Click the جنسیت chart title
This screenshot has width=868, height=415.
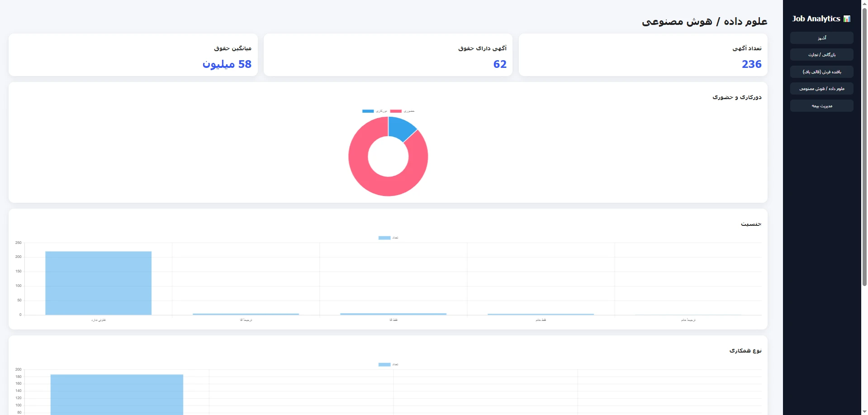(751, 224)
